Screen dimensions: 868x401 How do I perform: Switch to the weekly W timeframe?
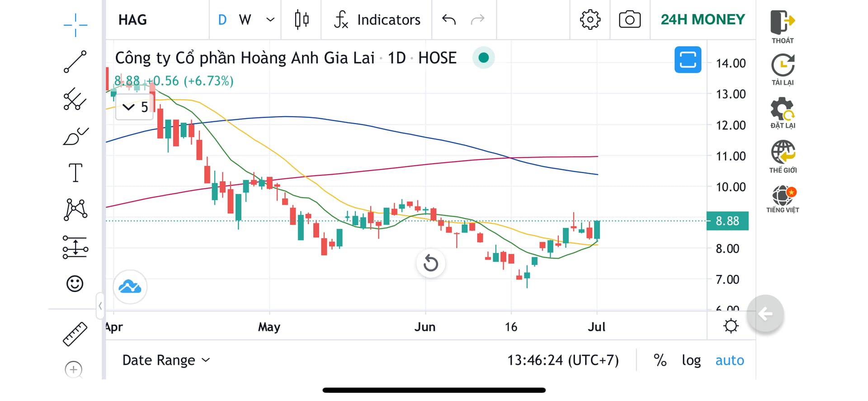[245, 20]
